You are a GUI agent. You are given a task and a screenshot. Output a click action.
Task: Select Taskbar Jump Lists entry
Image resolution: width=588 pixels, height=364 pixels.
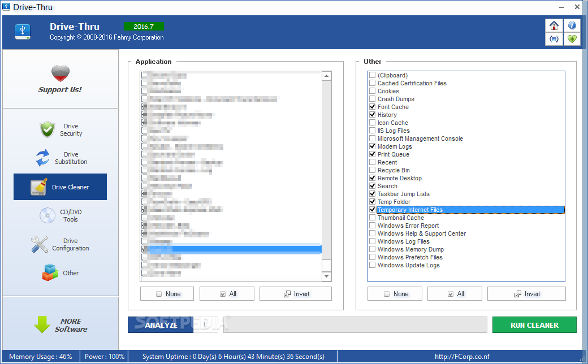click(404, 194)
